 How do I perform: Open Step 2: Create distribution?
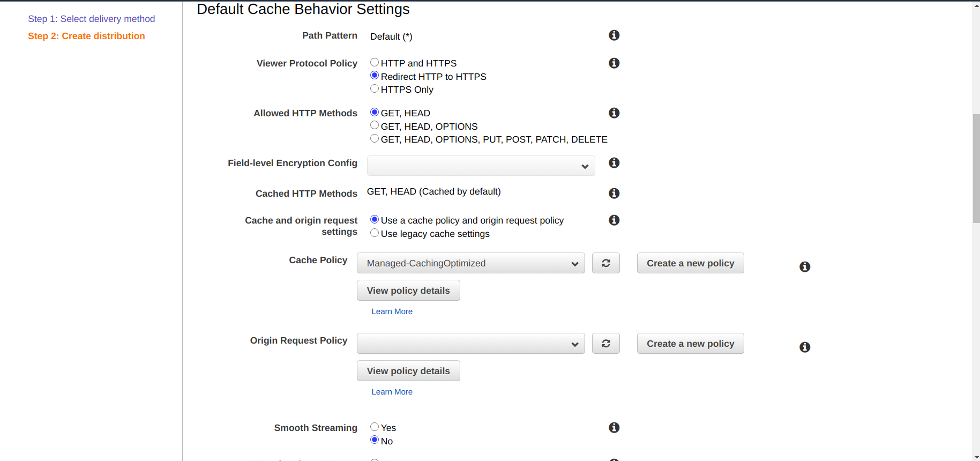pyautogui.click(x=86, y=36)
